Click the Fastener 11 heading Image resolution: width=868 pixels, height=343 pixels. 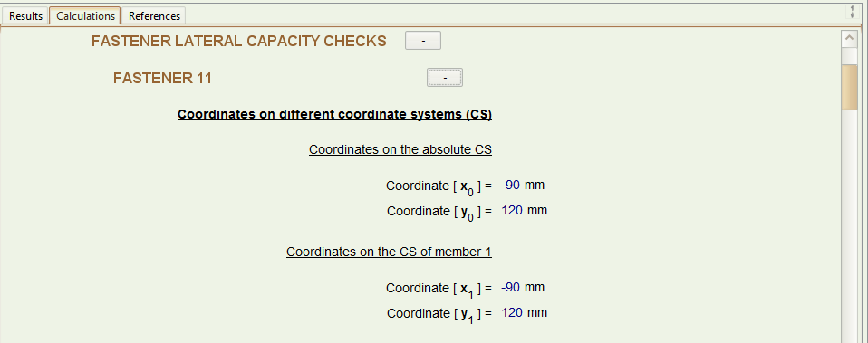pyautogui.click(x=162, y=79)
